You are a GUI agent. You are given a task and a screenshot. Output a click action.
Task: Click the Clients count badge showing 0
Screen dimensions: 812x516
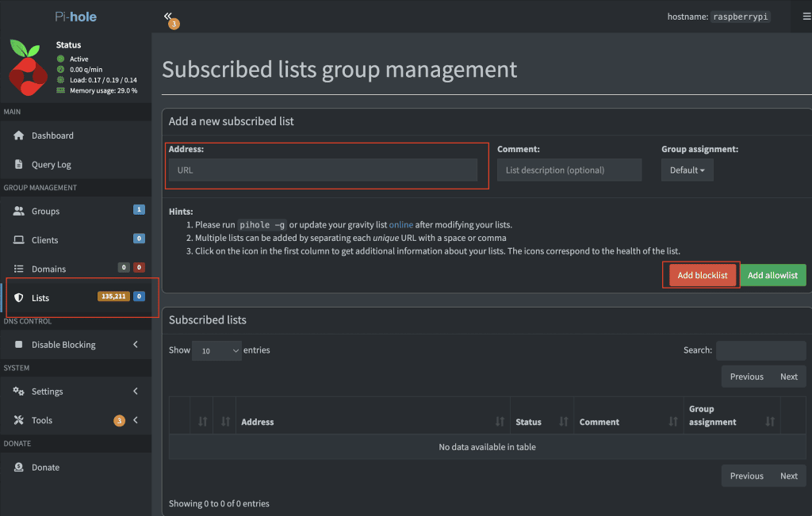pos(139,239)
